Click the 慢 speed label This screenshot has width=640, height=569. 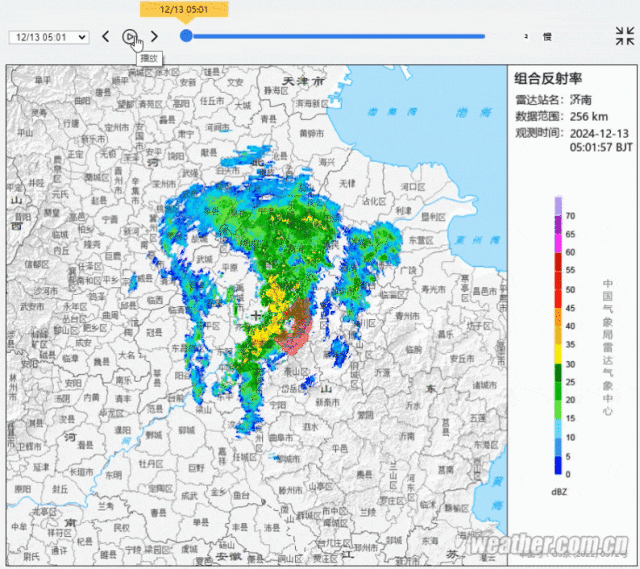pos(547,37)
